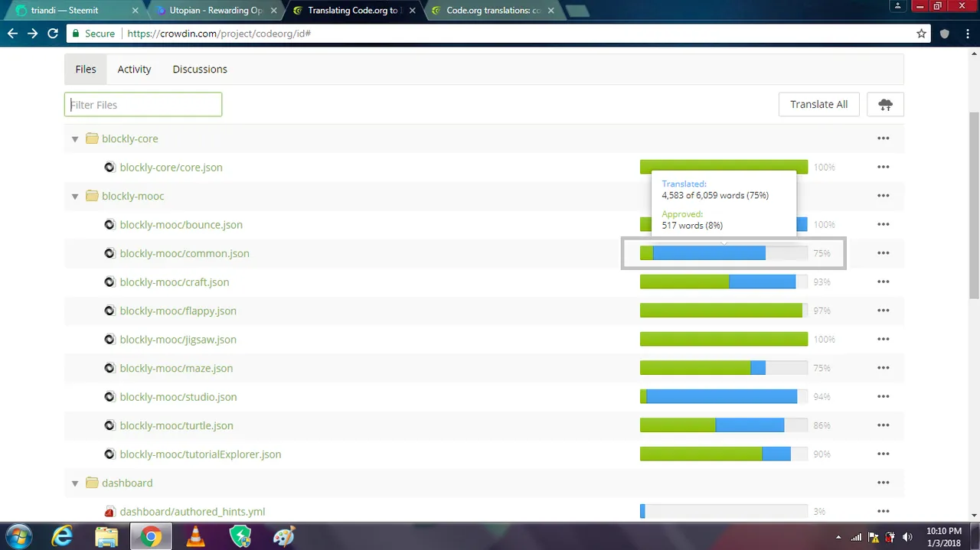Open Paint from the taskbar
The height and width of the screenshot is (550, 980).
click(x=284, y=537)
